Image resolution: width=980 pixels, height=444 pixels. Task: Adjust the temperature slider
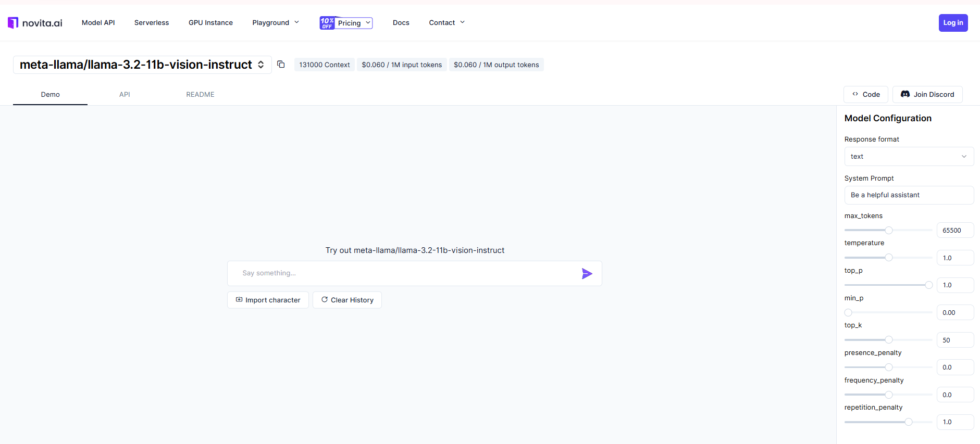[889, 258]
